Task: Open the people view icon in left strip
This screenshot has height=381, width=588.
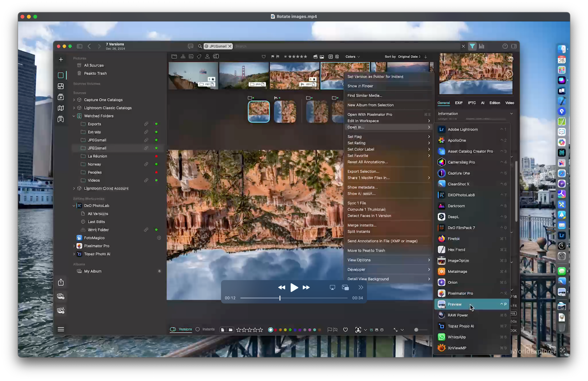Action: pos(61,119)
